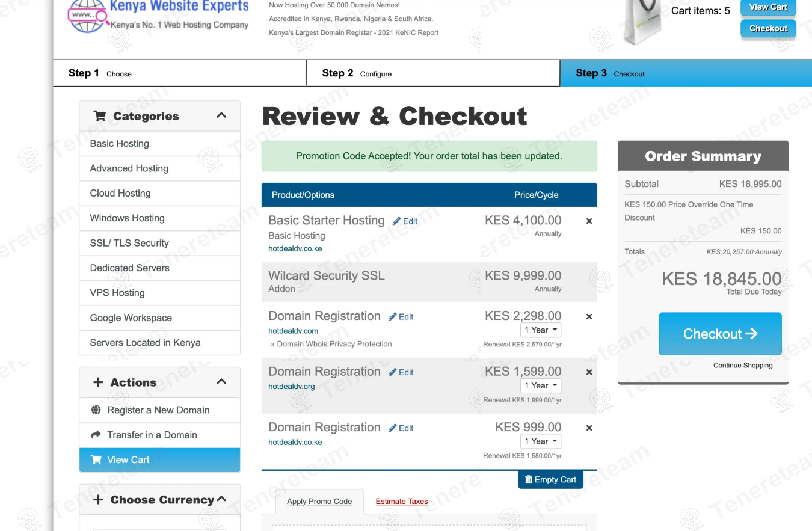Screen dimensions: 812x531
Task: Remove the KES 999.00 domain with X icon
Action: tap(589, 428)
